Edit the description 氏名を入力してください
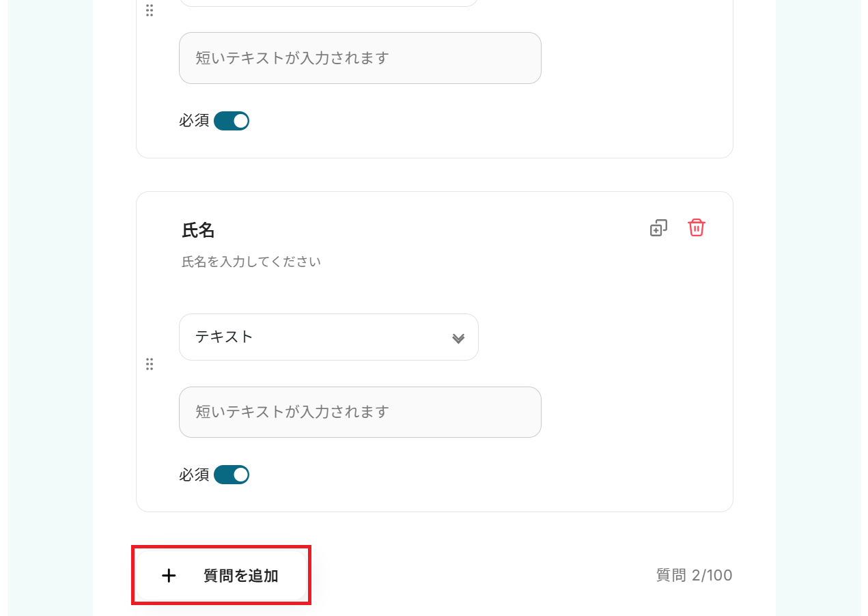868x616 pixels. pos(251,262)
